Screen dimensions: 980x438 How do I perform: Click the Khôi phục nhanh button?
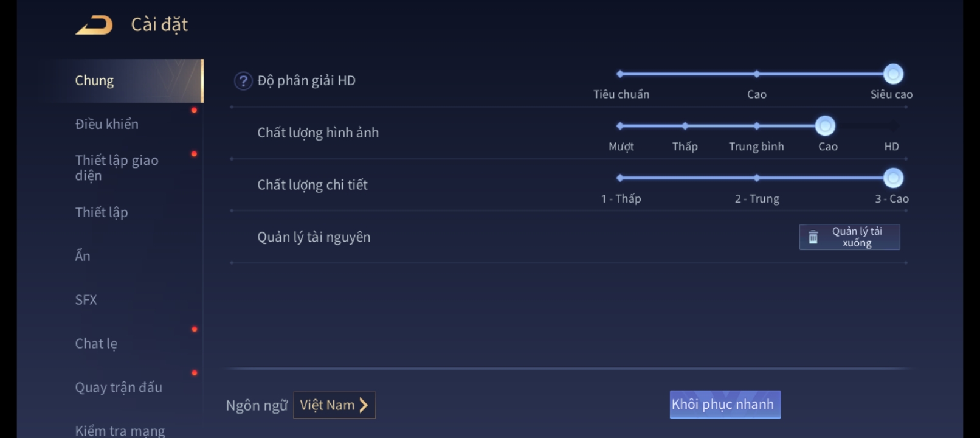[725, 405]
